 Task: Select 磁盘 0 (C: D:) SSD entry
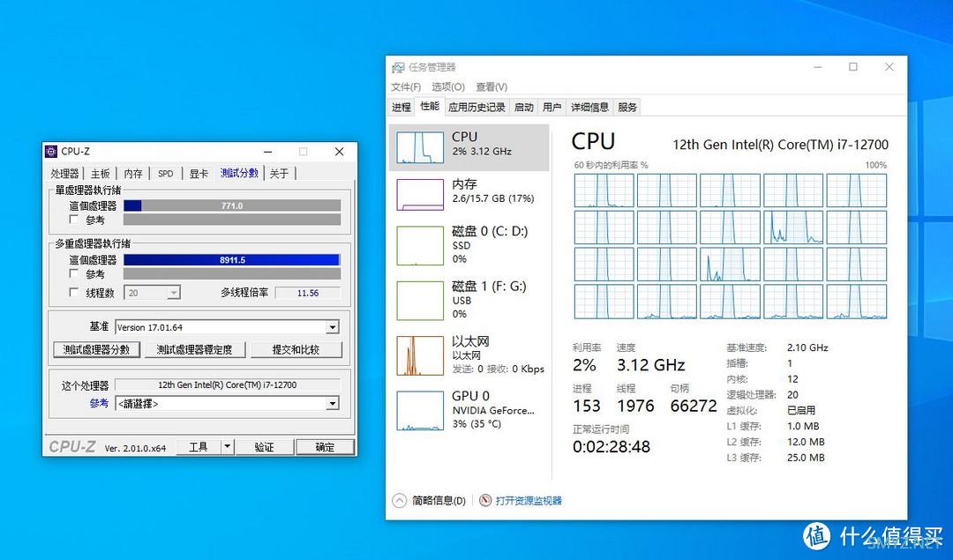click(469, 245)
